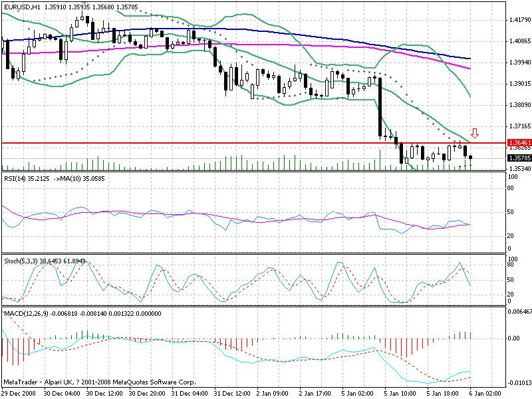Click the black 1.35785 current price label

coord(519,158)
